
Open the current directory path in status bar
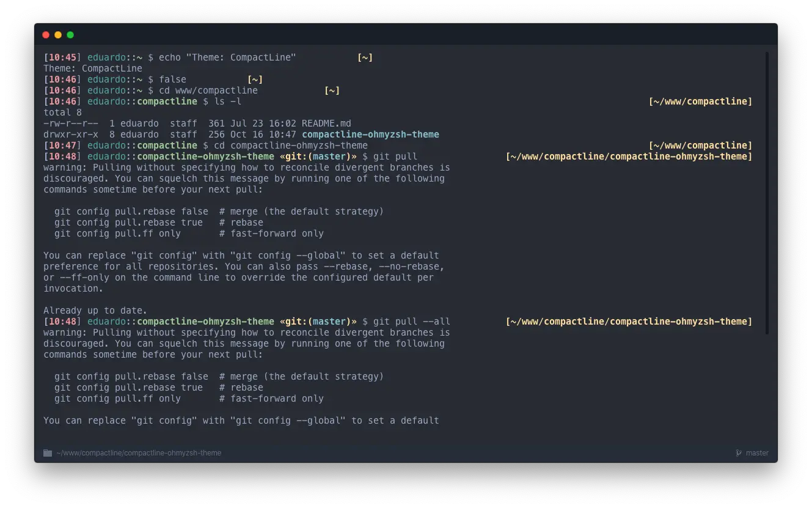pyautogui.click(x=138, y=453)
